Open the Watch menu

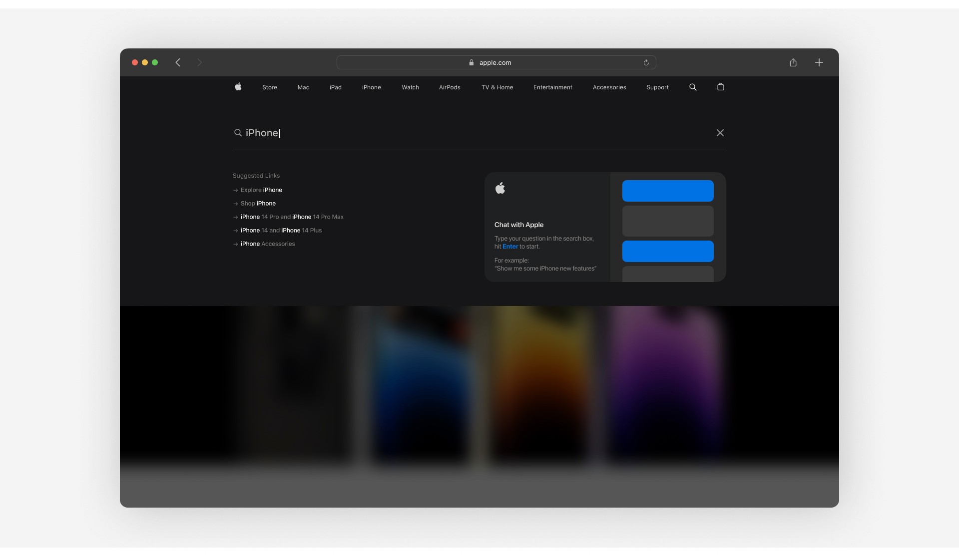point(410,87)
